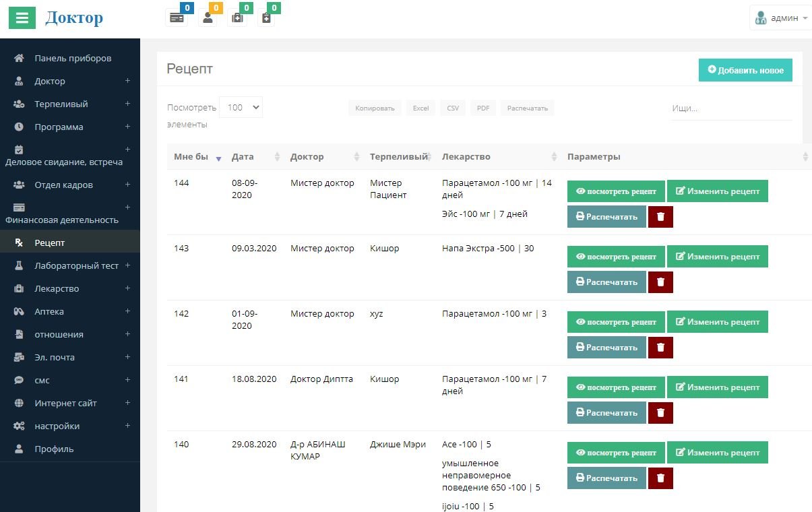Open the card icon with blue badge
This screenshot has height=512, width=812.
(x=177, y=18)
